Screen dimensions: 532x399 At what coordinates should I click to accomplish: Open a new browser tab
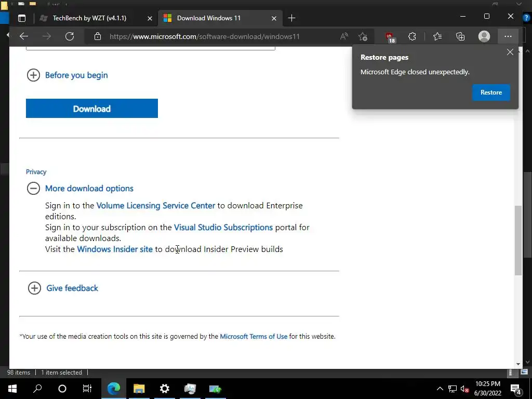[291, 18]
